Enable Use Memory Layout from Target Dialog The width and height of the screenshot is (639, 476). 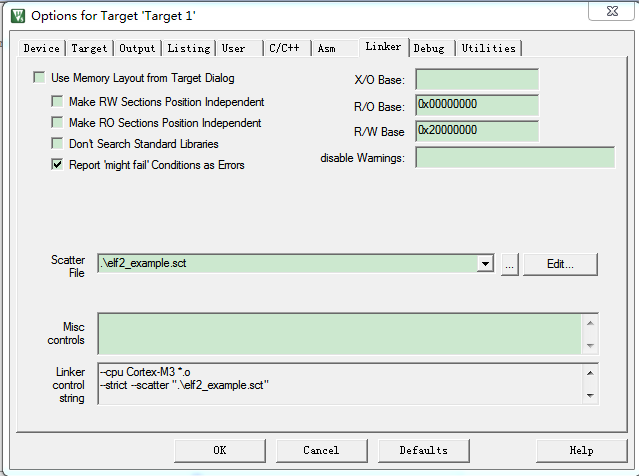pyautogui.click(x=39, y=78)
